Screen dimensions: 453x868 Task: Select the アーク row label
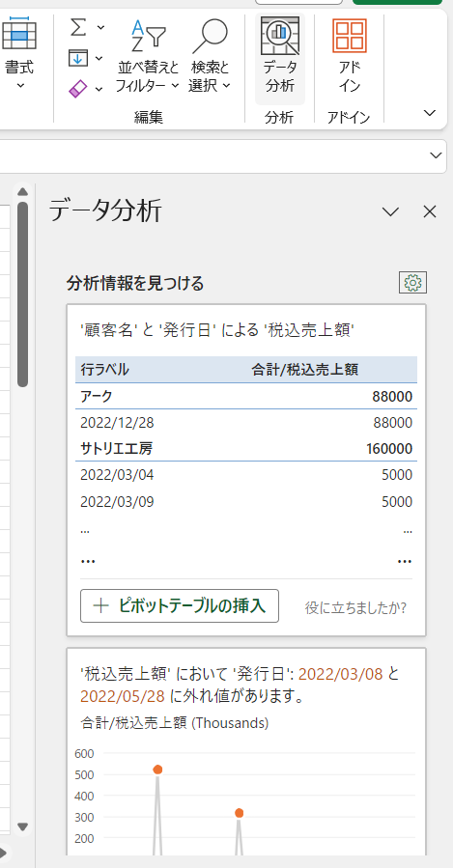pyautogui.click(x=97, y=397)
